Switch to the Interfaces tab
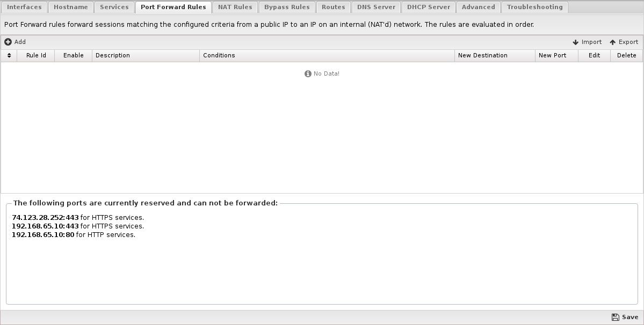This screenshot has height=325, width=644. pyautogui.click(x=24, y=7)
